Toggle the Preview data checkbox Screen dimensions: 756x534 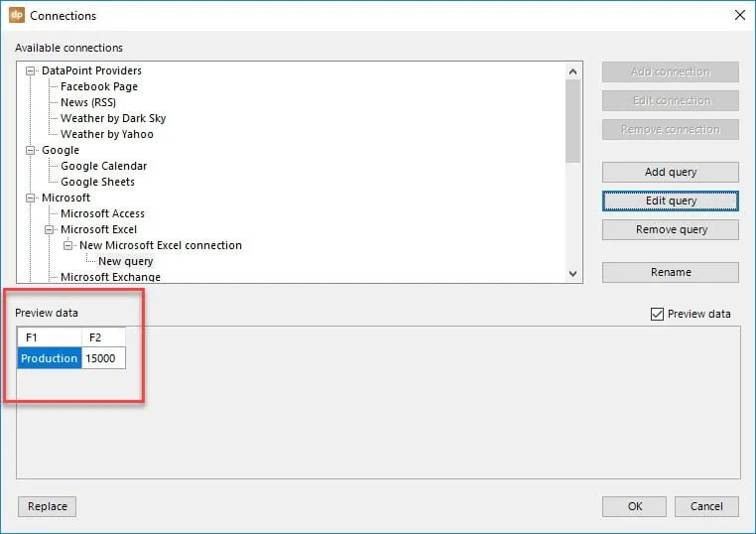click(x=657, y=314)
